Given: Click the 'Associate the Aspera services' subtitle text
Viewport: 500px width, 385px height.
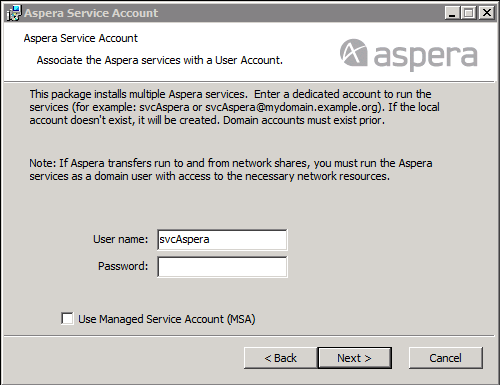Looking at the screenshot, I should pos(159,60).
